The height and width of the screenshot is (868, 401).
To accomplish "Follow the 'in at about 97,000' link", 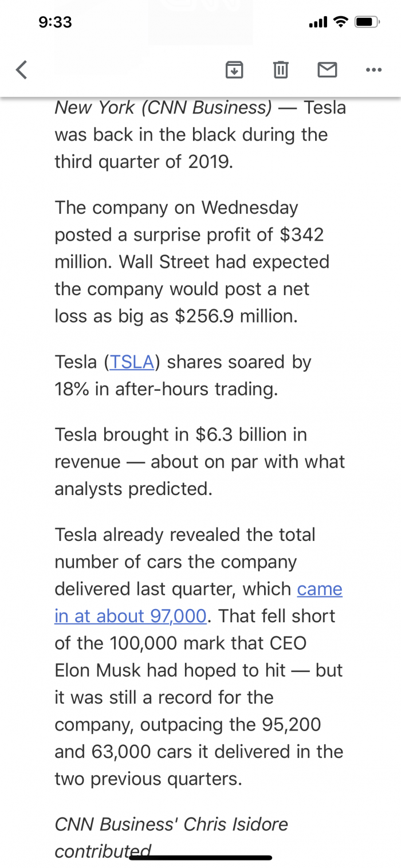I will pos(130,616).
